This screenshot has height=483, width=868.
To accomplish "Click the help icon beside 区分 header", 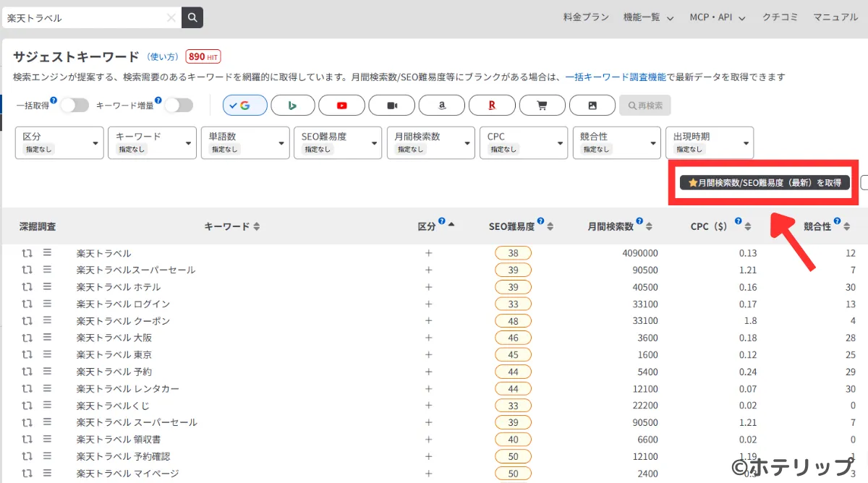I will [442, 221].
